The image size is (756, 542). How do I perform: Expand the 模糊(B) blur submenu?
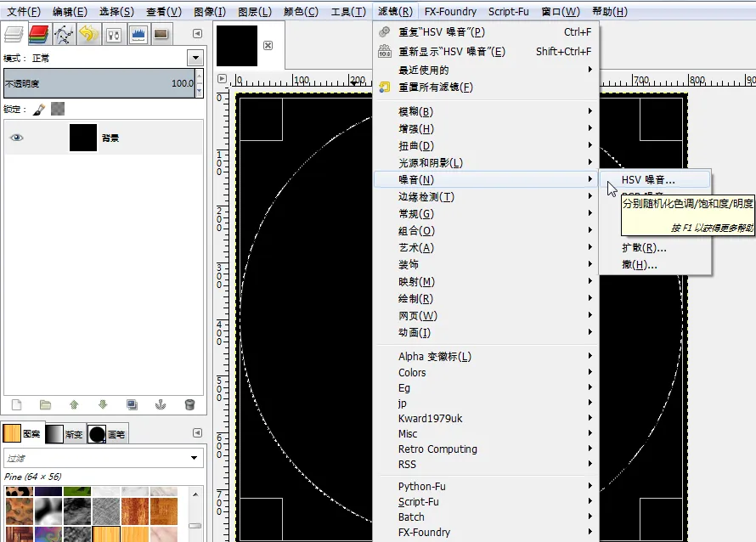486,111
